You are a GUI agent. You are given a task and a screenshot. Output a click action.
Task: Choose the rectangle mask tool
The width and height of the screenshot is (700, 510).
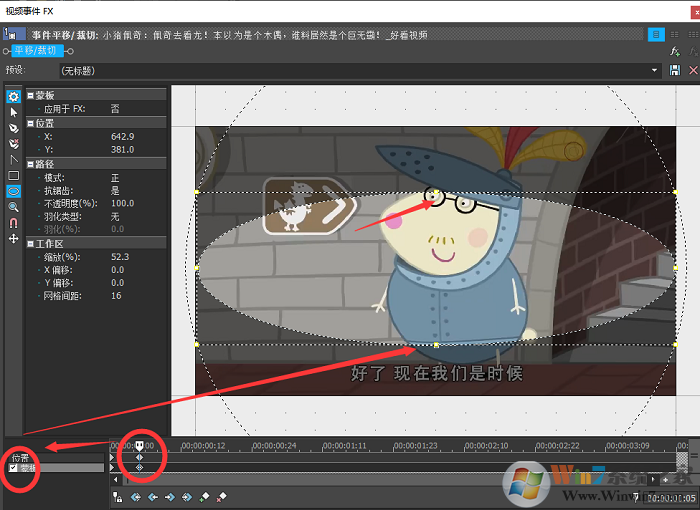click(14, 175)
